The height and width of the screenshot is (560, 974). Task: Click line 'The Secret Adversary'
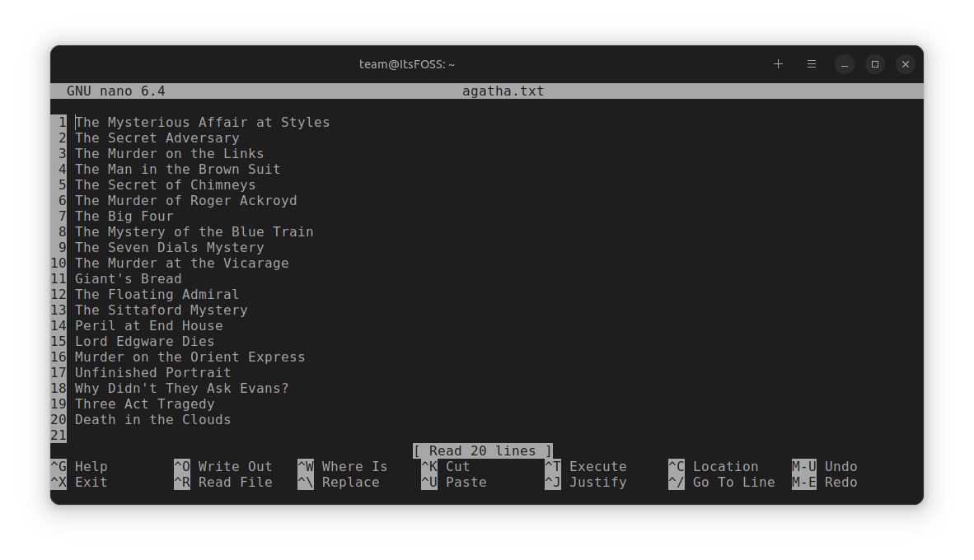157,138
